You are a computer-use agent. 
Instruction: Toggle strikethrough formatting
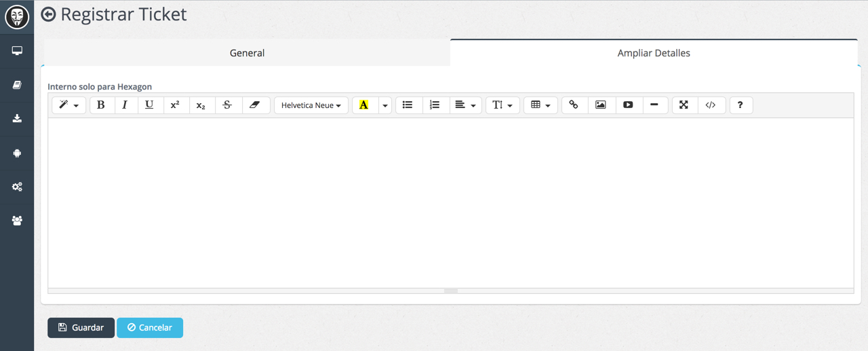[227, 105]
